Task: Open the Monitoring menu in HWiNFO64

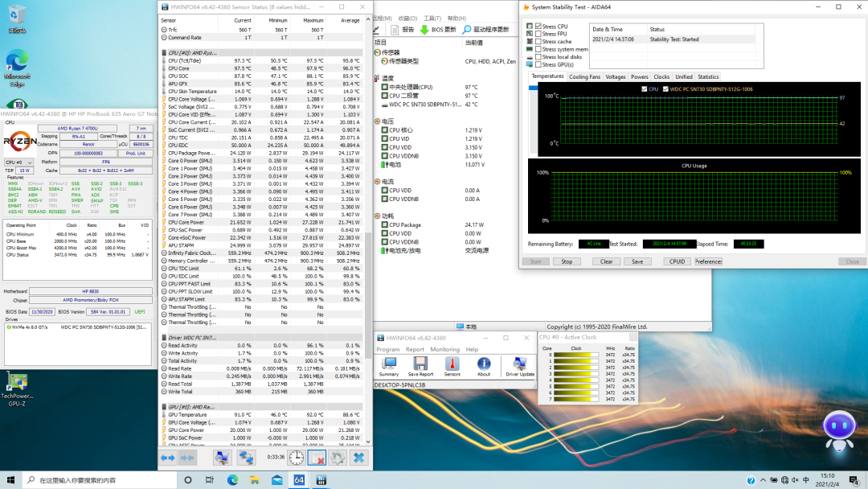Action: 444,350
